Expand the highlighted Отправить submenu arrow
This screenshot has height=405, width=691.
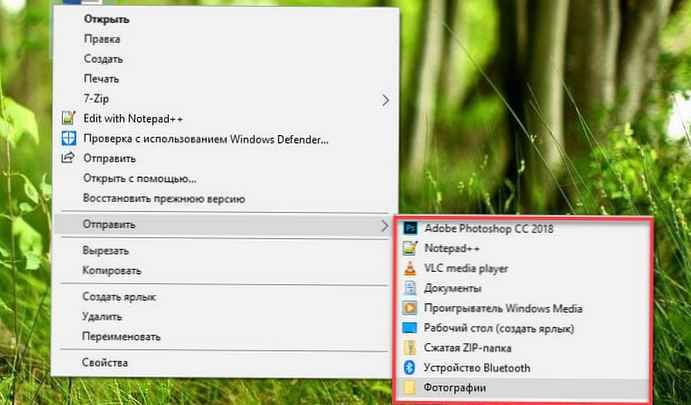click(x=385, y=226)
